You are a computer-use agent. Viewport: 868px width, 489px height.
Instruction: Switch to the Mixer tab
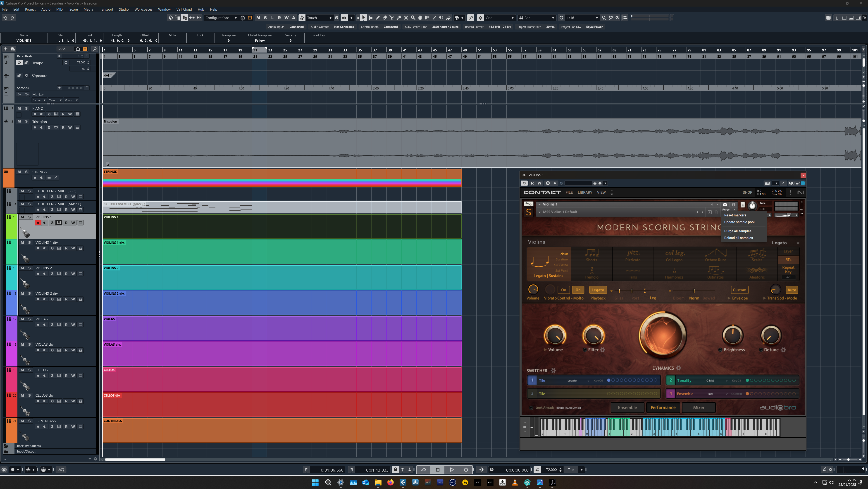coord(699,408)
